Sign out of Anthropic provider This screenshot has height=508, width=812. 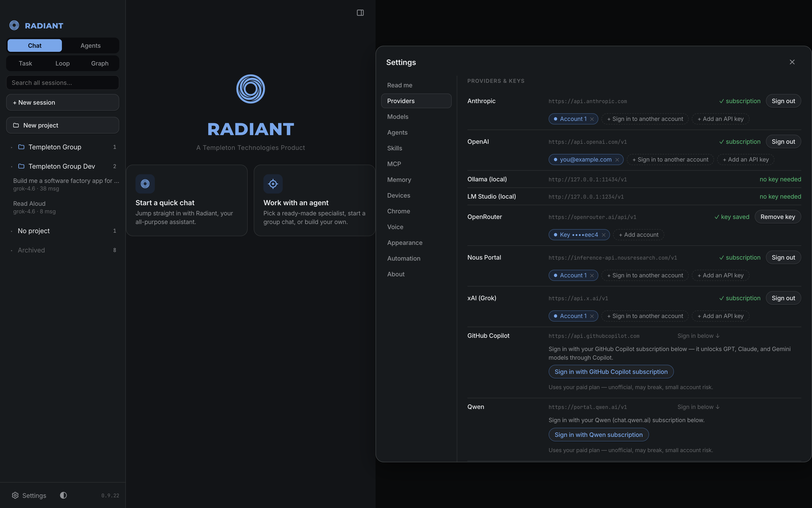(x=783, y=101)
